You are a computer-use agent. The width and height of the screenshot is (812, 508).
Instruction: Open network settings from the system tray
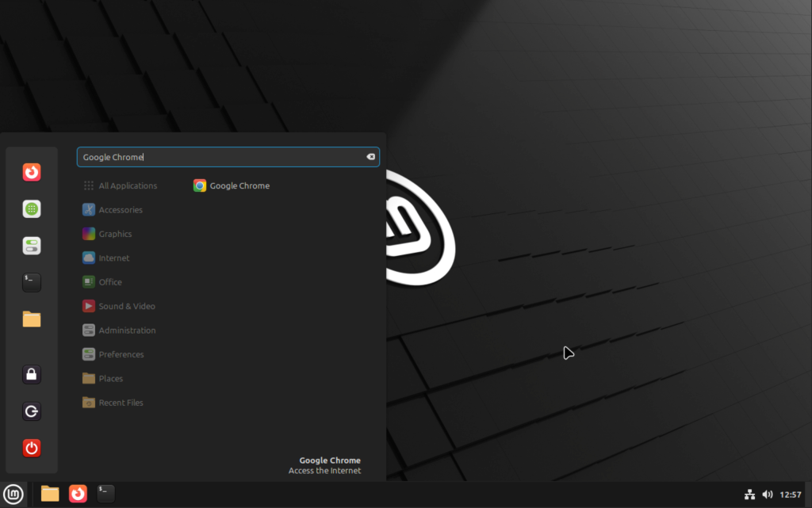(749, 493)
